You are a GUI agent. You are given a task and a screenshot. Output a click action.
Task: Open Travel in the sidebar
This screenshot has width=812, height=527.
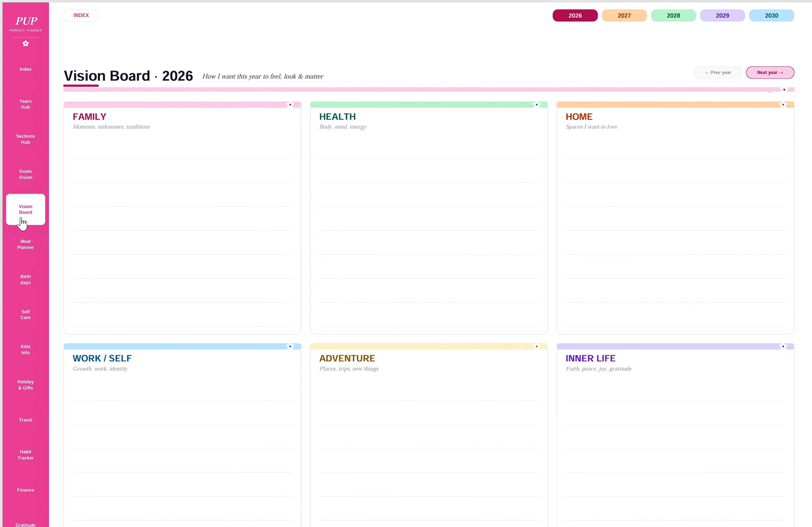[x=26, y=420]
